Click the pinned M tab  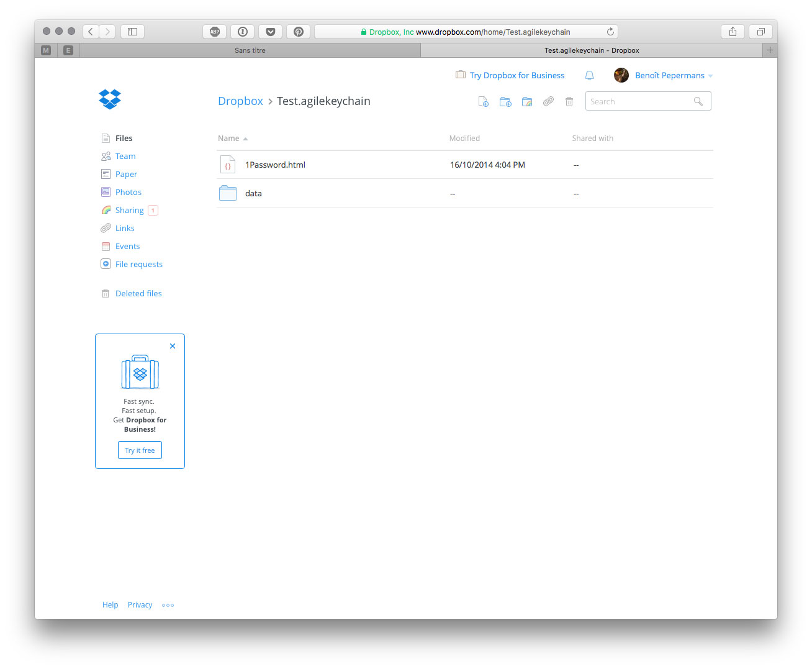[x=46, y=50]
